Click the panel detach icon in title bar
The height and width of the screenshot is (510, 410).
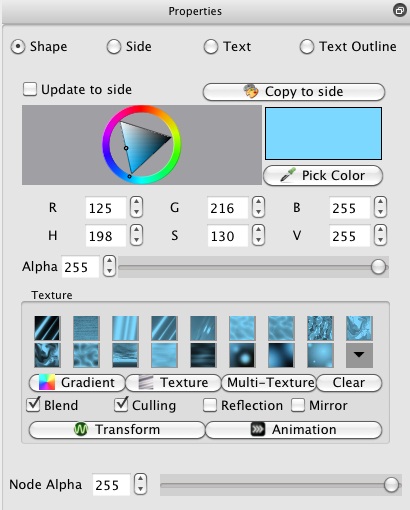399,11
